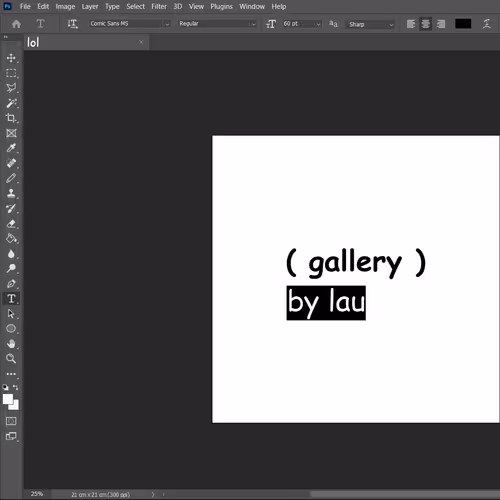Image resolution: width=500 pixels, height=500 pixels.
Task: Enable right text alignment
Action: (x=441, y=24)
